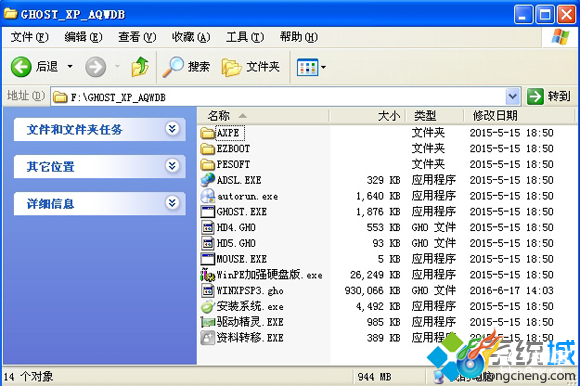Select the ADSL.EXE file icon

point(208,180)
